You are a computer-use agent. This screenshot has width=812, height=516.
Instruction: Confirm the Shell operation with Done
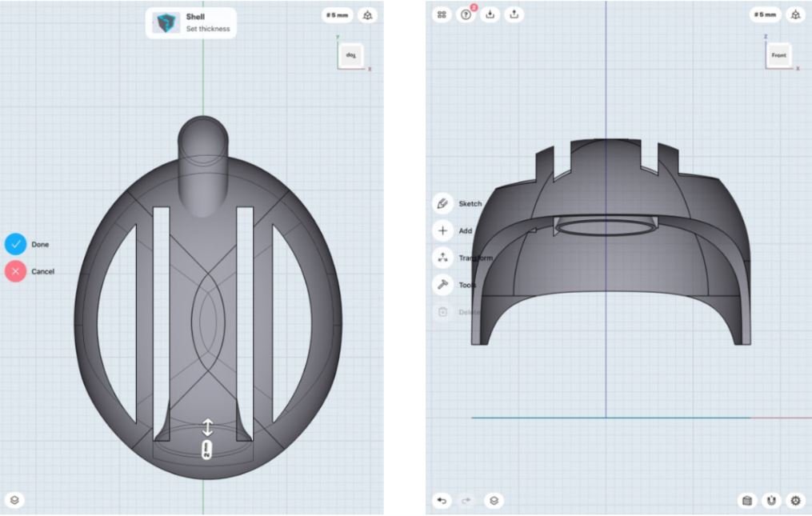click(x=16, y=245)
